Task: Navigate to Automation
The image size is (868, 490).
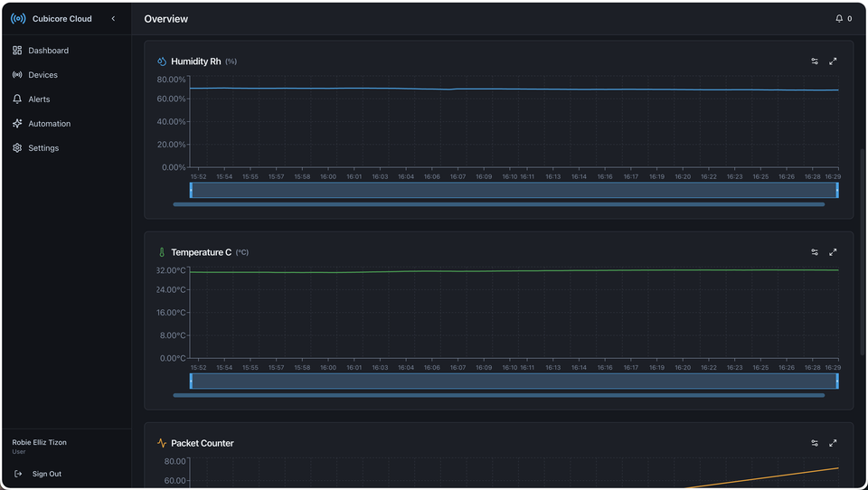Action: click(x=66, y=124)
